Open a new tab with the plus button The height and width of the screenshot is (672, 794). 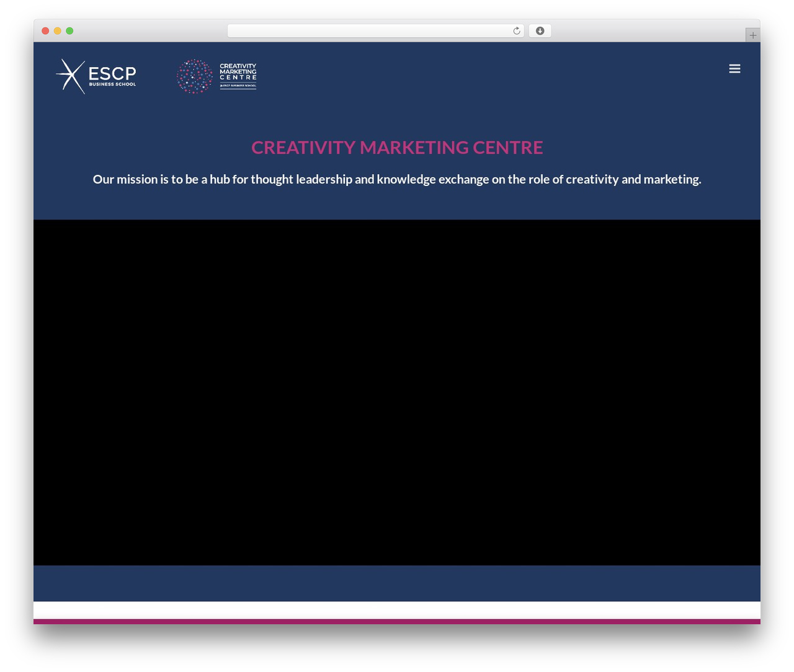pyautogui.click(x=752, y=35)
